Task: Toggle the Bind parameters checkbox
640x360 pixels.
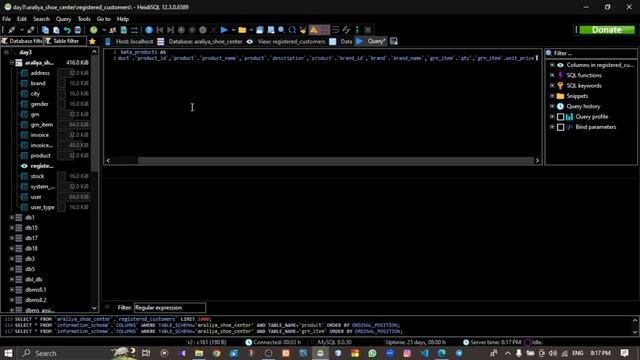Action: (561, 127)
